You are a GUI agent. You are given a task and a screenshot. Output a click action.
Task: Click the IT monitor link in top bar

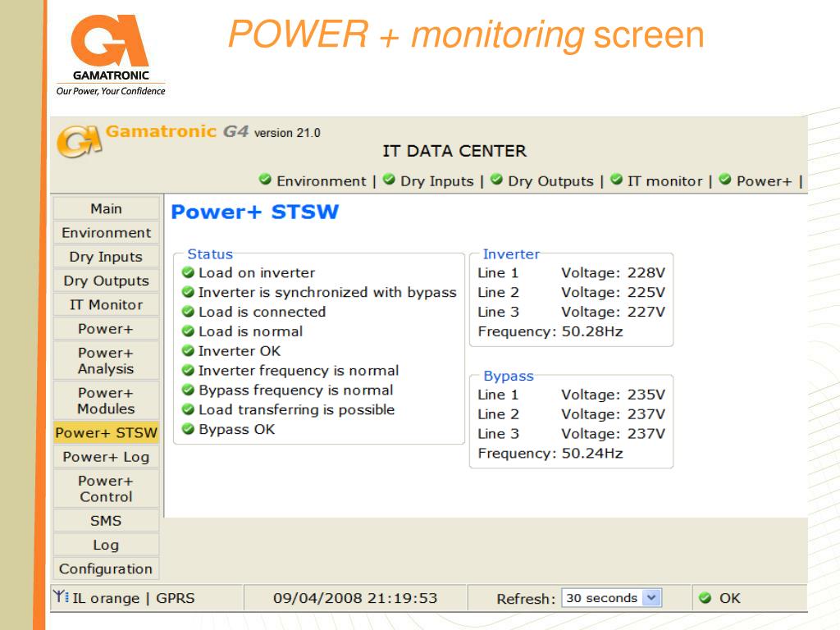tap(664, 181)
